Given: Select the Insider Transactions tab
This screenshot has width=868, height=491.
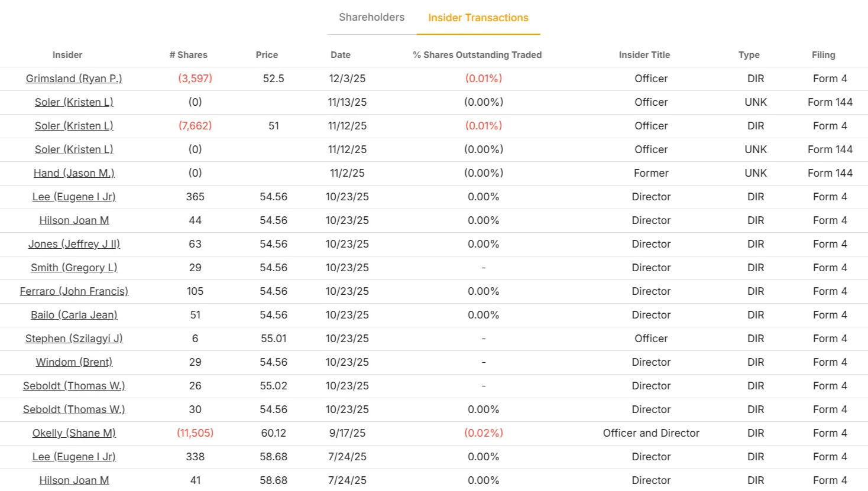Looking at the screenshot, I should (x=478, y=18).
